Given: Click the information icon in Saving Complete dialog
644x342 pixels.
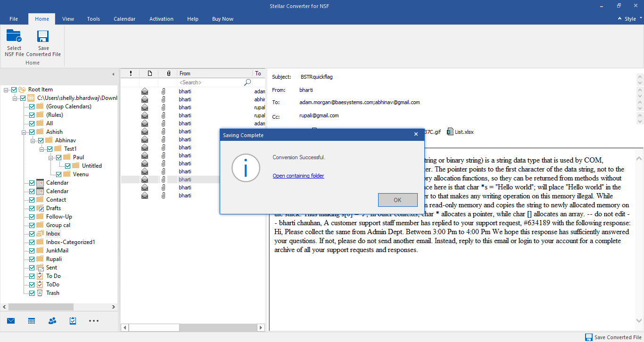Looking at the screenshot, I should (245, 168).
